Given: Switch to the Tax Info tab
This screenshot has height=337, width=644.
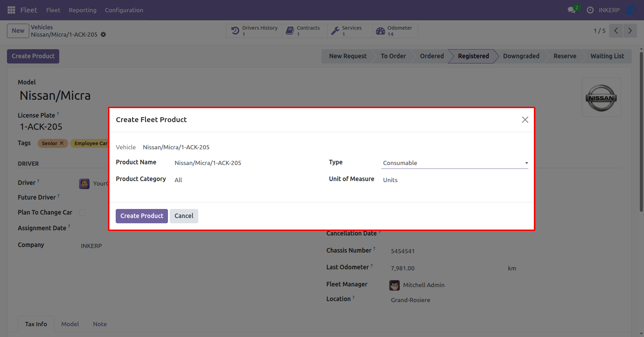Looking at the screenshot, I should tap(36, 324).
